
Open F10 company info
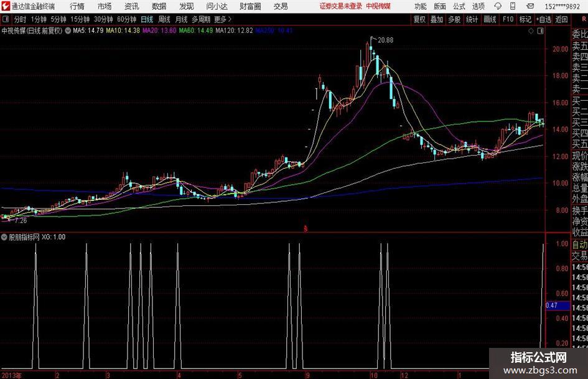(508, 19)
